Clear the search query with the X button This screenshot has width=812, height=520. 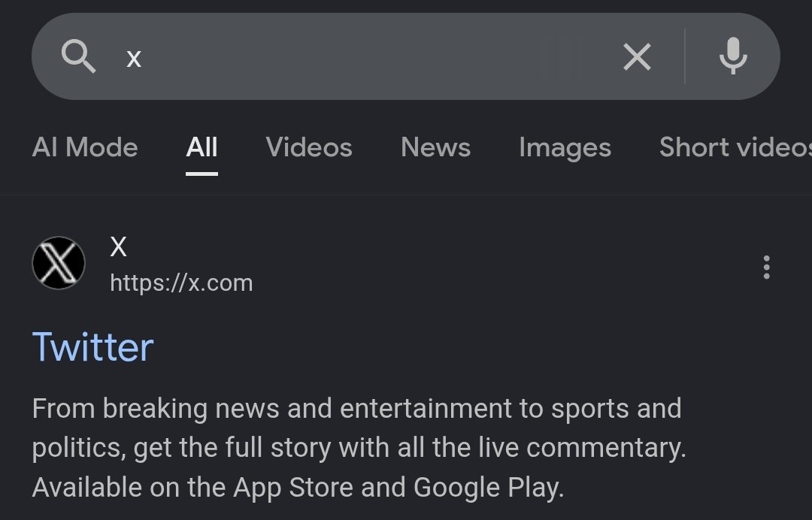pyautogui.click(x=637, y=56)
